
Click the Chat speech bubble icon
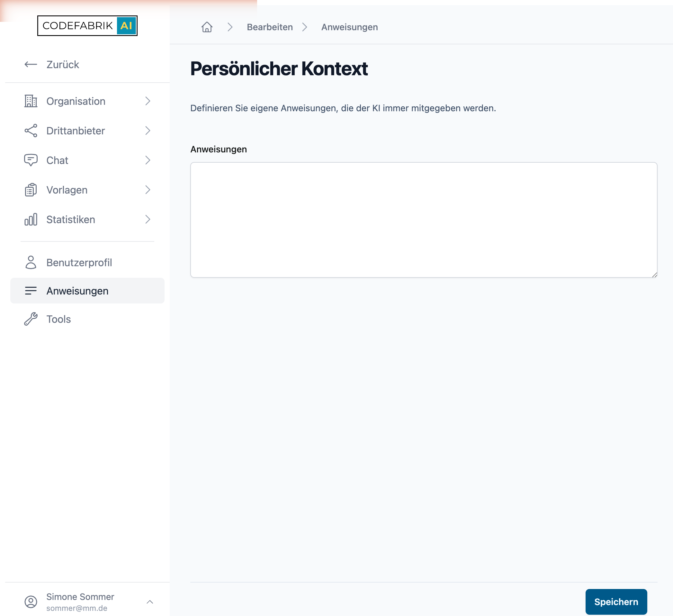point(31,160)
